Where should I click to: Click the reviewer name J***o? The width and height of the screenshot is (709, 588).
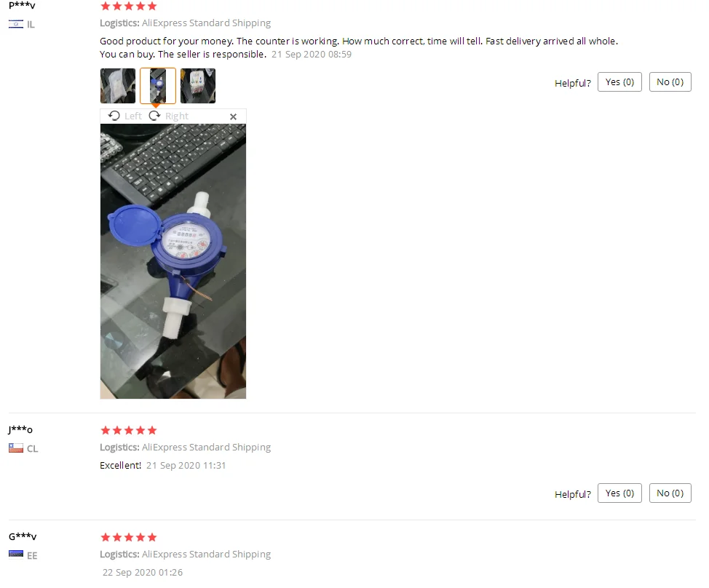point(20,429)
